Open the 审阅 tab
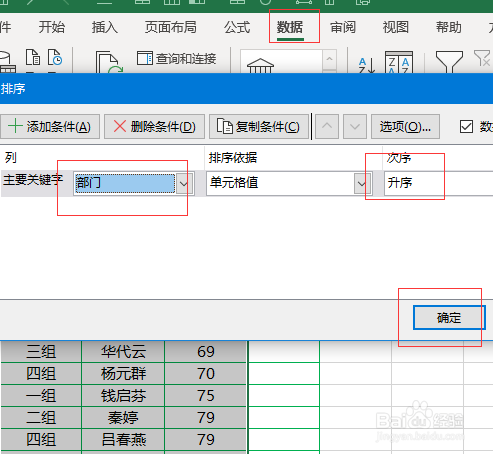 (343, 27)
